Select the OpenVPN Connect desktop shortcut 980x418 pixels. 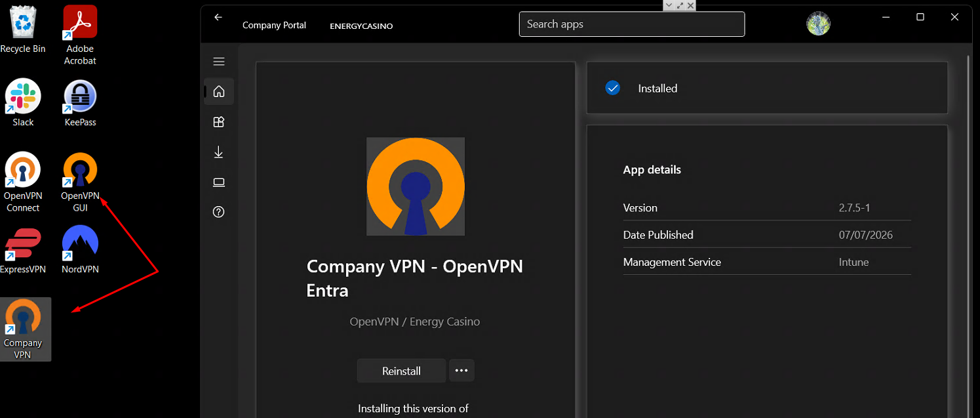click(x=23, y=182)
